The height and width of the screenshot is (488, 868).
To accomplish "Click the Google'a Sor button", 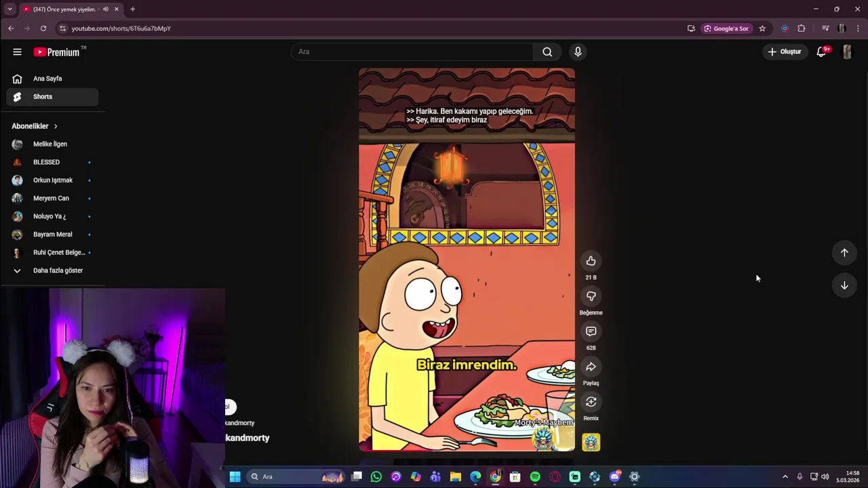I will pos(726,28).
